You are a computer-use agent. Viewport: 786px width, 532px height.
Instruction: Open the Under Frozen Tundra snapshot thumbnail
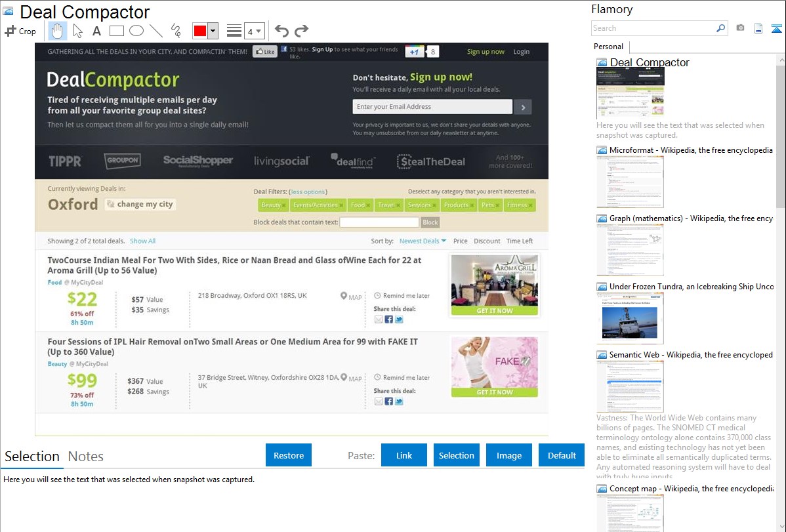tap(630, 318)
